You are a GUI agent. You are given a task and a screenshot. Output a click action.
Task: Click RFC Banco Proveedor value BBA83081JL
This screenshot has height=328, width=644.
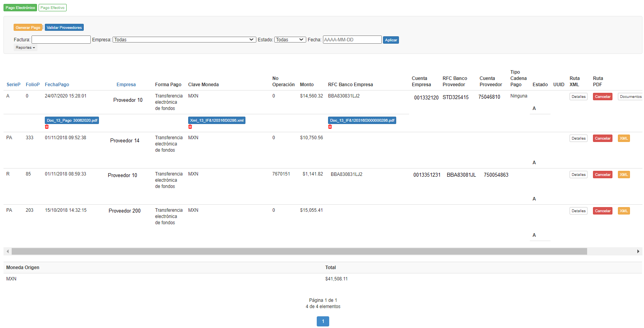[x=461, y=175]
